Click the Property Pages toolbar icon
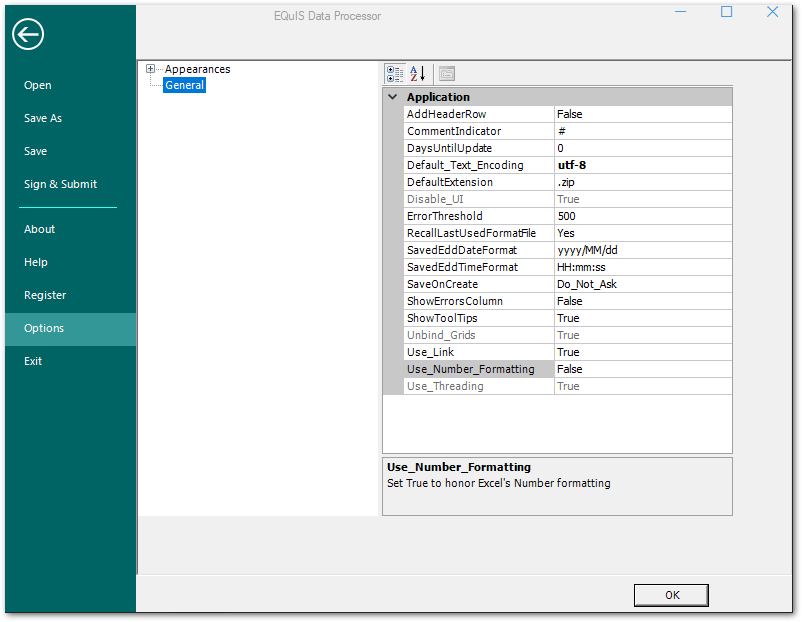This screenshot has height=622, width=802. 447,74
